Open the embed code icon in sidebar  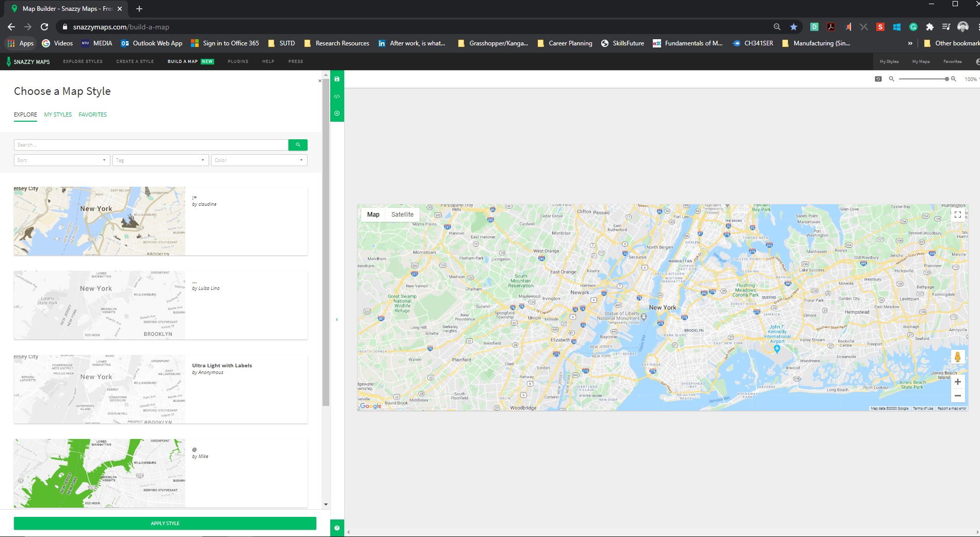pyautogui.click(x=337, y=96)
